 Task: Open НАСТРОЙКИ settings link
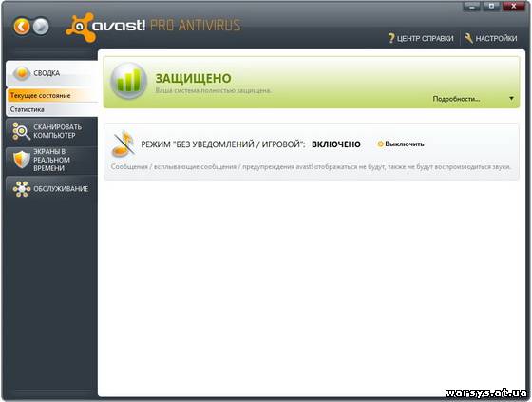click(496, 38)
